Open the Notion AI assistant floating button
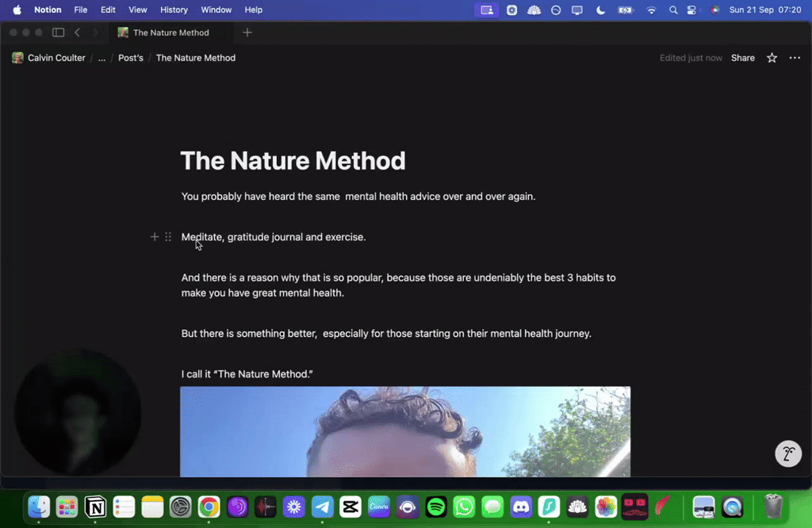Screen dimensions: 812x528 click(787, 453)
